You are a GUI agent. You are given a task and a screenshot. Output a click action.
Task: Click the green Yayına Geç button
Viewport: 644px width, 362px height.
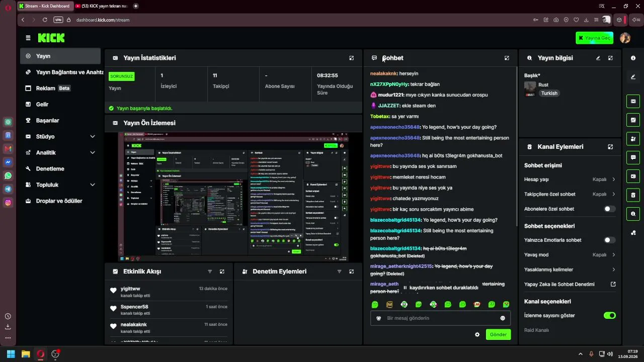[594, 38]
